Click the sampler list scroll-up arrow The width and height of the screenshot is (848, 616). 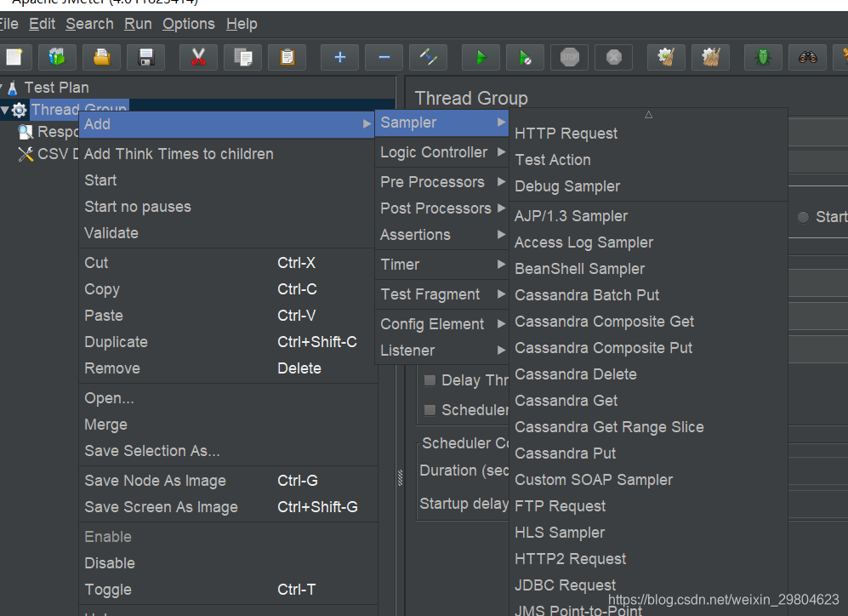pos(648,115)
